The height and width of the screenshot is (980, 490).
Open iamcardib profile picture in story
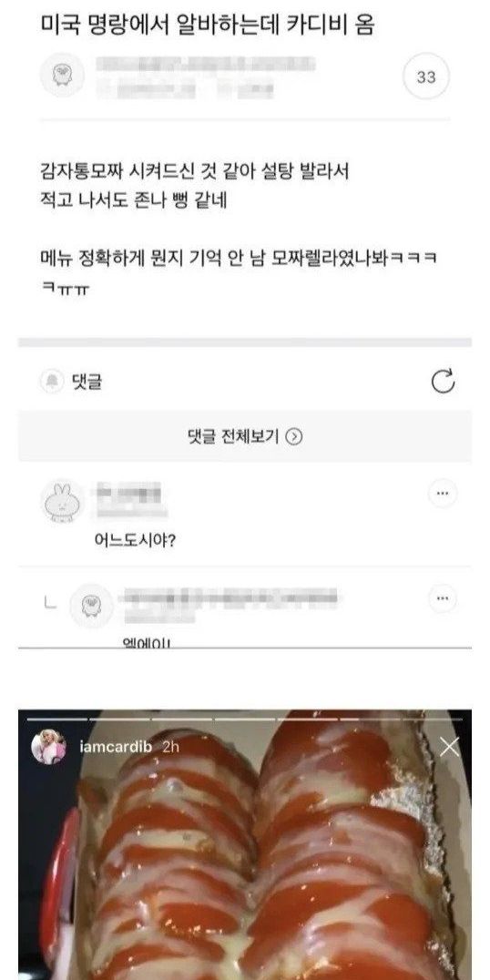(49, 746)
